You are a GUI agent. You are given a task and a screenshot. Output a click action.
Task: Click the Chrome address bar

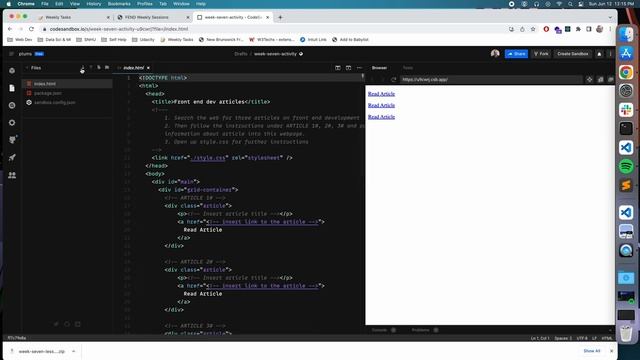[273, 29]
